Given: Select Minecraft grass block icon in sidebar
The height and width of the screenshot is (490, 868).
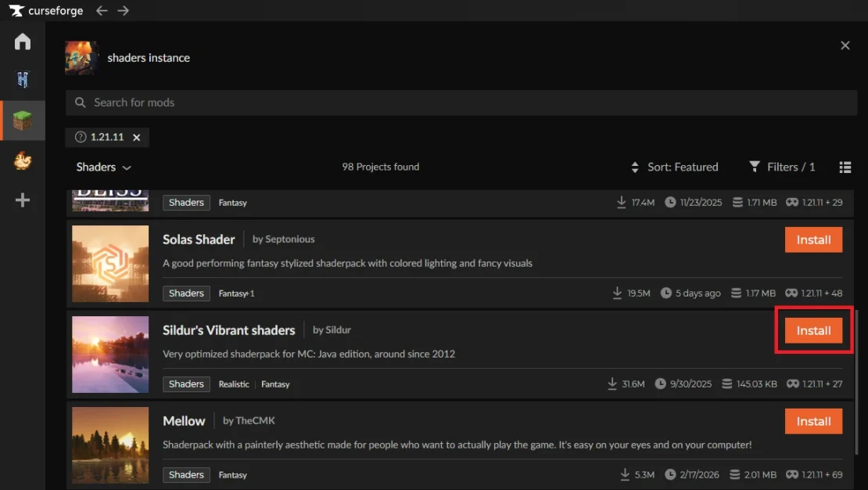Looking at the screenshot, I should (x=23, y=121).
